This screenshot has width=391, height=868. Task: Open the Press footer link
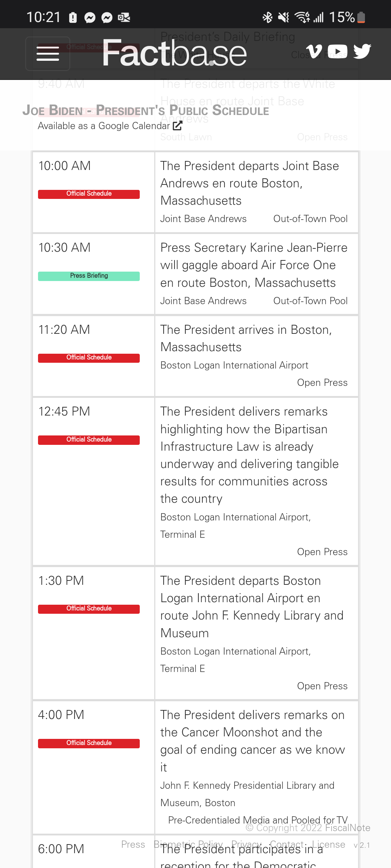133,844
